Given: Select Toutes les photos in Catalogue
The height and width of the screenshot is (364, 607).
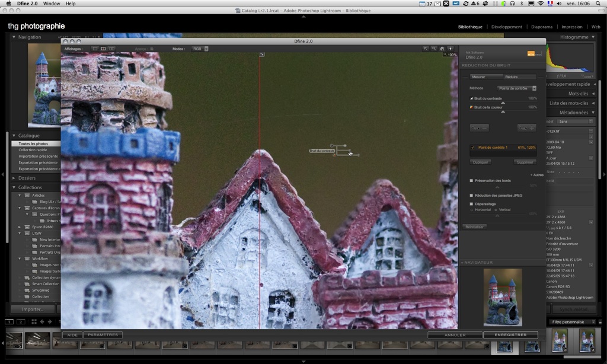Looking at the screenshot, I should tap(36, 143).
